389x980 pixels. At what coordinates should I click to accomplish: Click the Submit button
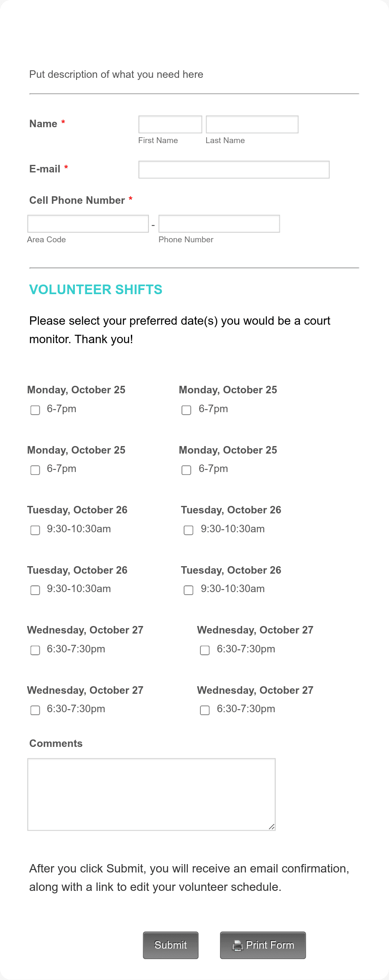click(171, 945)
